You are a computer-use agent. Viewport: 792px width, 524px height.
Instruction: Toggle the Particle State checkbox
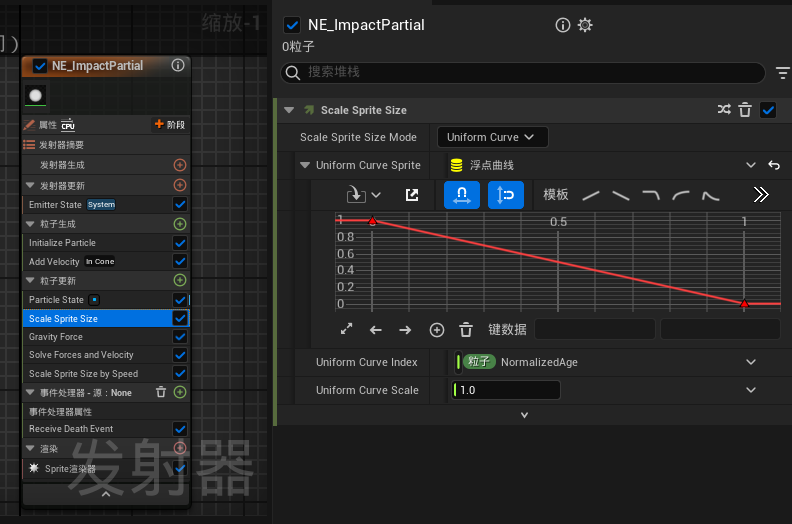coord(180,300)
